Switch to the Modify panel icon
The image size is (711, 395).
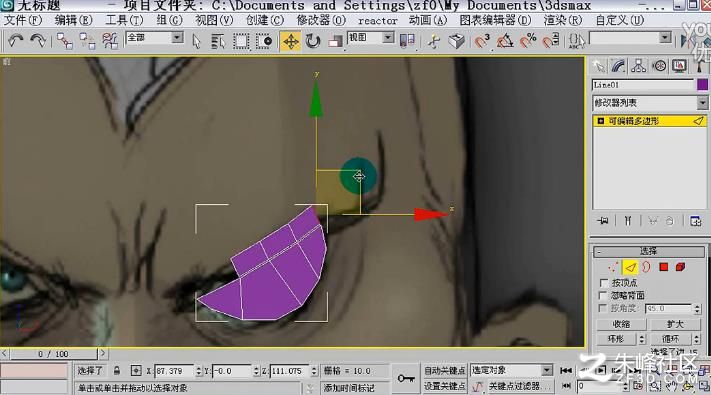point(618,66)
